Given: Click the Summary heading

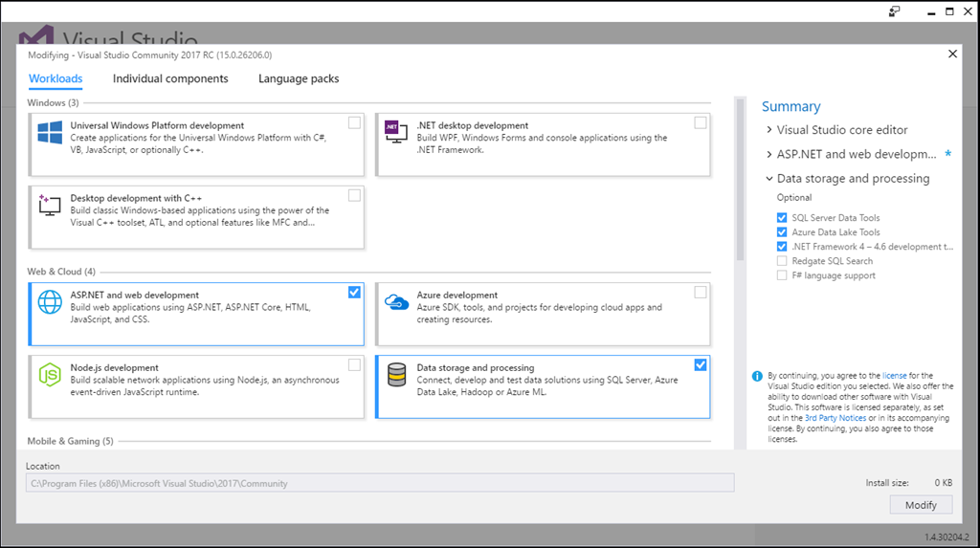Looking at the screenshot, I should click(x=791, y=106).
